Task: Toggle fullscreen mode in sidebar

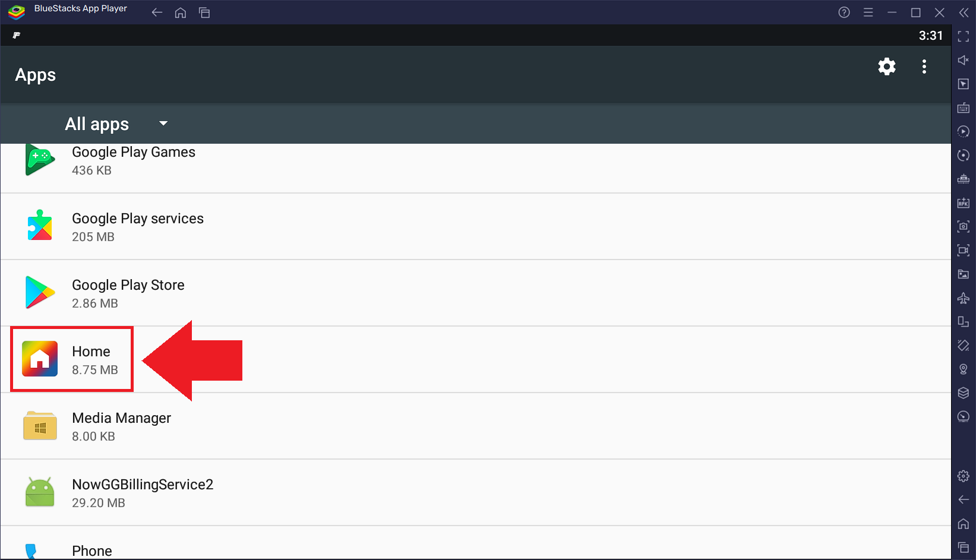Action: [x=964, y=36]
